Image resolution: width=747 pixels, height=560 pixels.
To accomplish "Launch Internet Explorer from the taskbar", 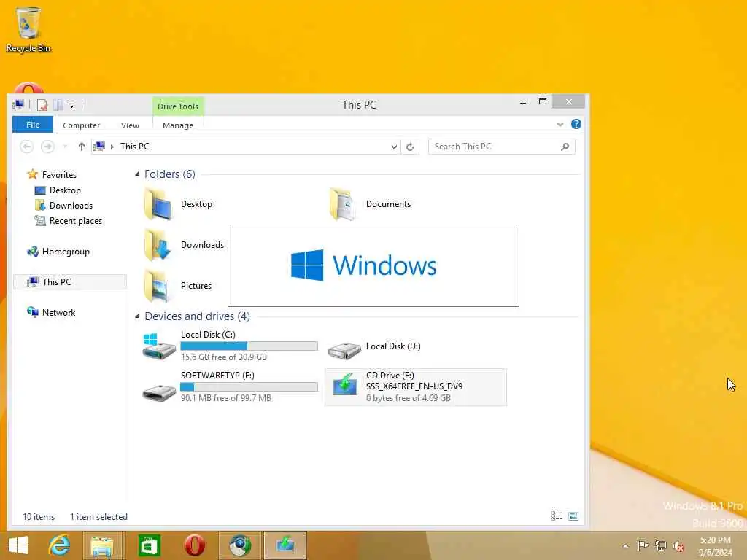I will tap(60, 545).
